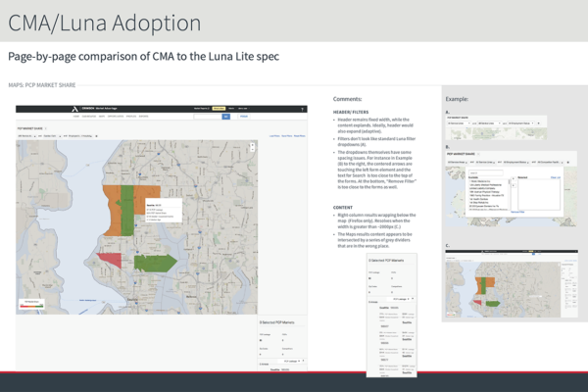Screen dimensions: 588x392
Task: Open the third filter dropdown above the main map
Action: pos(80,136)
